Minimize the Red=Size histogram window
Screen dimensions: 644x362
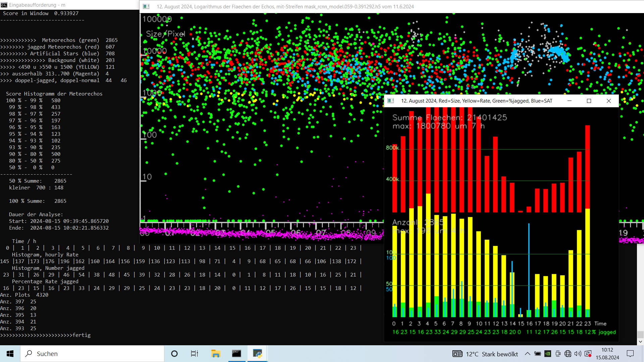click(x=570, y=101)
